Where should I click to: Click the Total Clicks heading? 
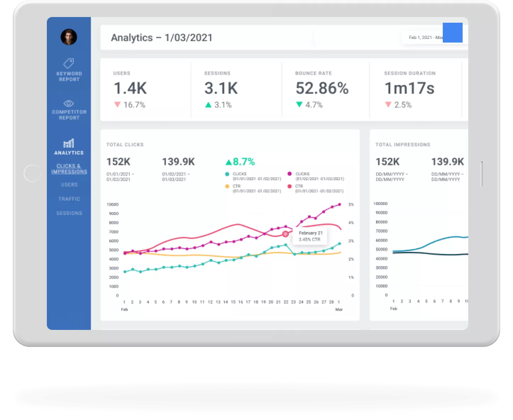(x=125, y=145)
